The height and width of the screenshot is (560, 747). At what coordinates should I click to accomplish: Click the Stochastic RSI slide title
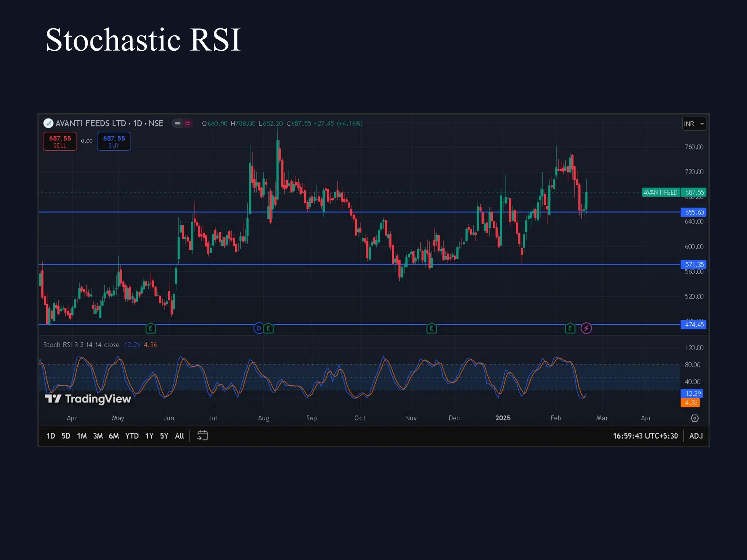click(143, 40)
